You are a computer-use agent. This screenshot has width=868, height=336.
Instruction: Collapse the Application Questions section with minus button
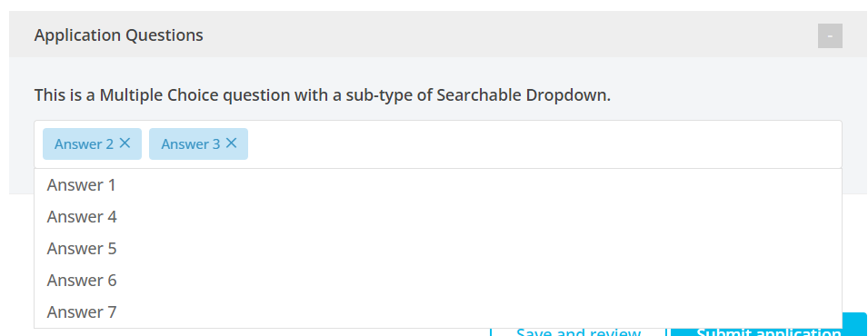830,36
